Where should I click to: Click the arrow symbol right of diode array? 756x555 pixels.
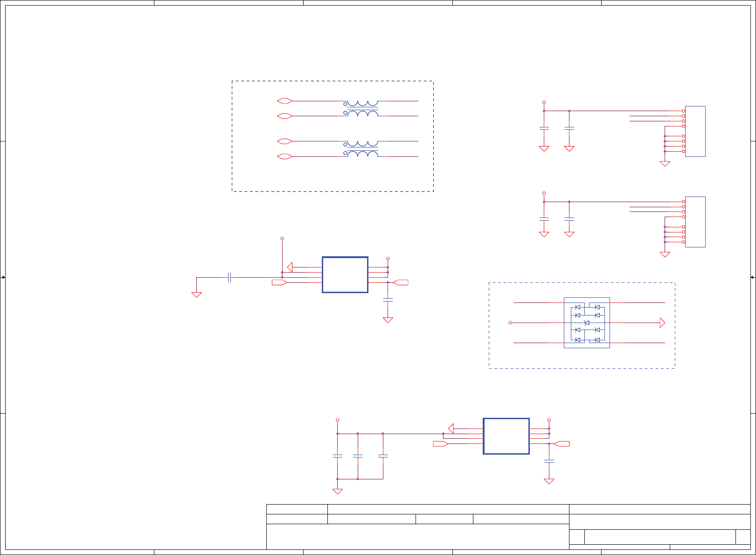click(662, 323)
